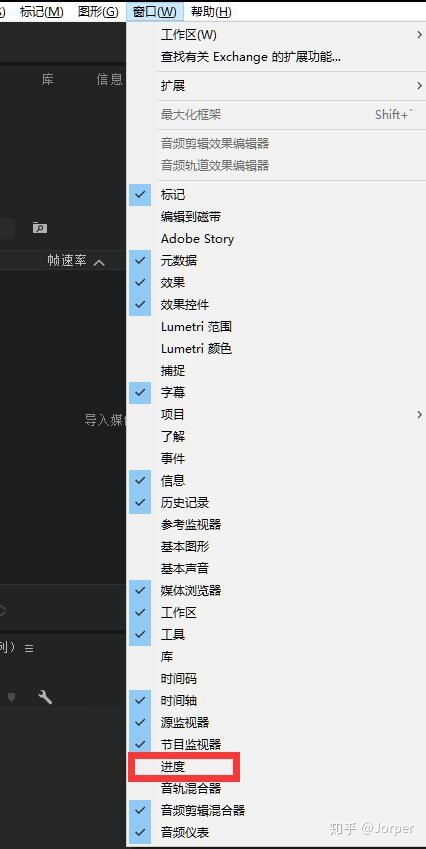
Task: Expand the 扩展 submenu arrow
Action: click(x=419, y=86)
